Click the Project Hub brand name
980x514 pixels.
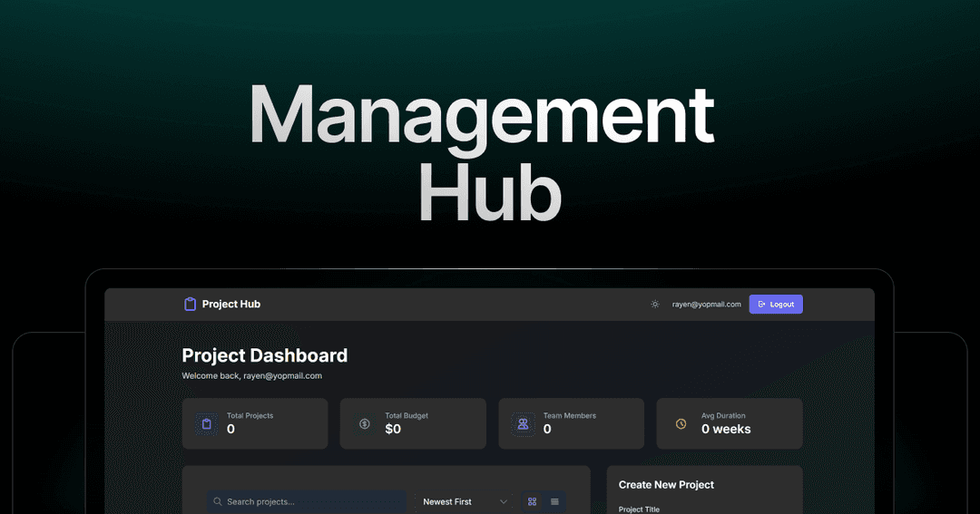(x=230, y=305)
